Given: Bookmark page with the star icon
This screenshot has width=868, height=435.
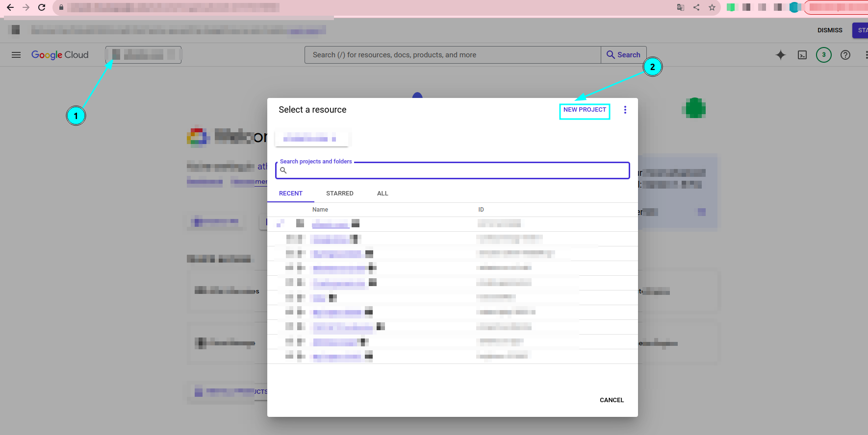Looking at the screenshot, I should point(712,7).
